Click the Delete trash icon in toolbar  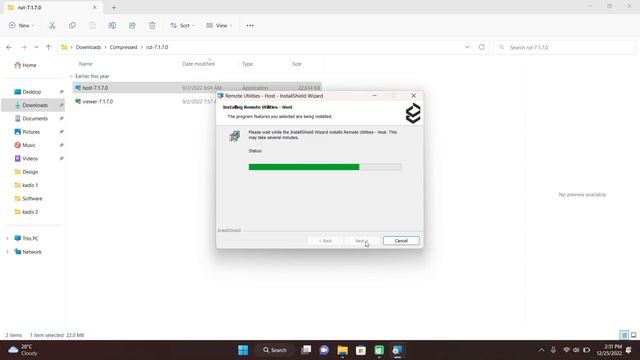point(152,25)
